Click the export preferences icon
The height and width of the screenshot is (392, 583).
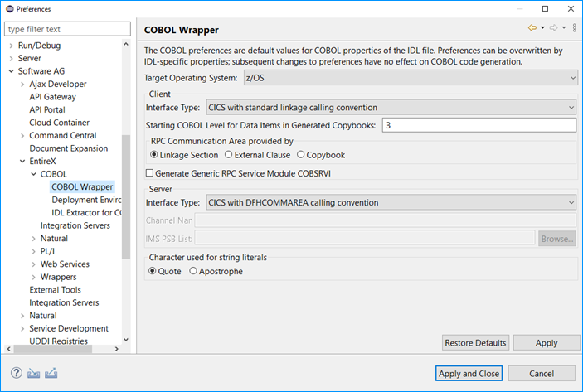(x=51, y=373)
